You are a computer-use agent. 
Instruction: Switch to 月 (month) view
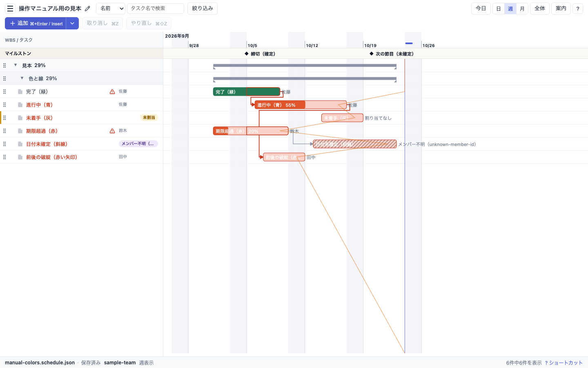tap(522, 9)
